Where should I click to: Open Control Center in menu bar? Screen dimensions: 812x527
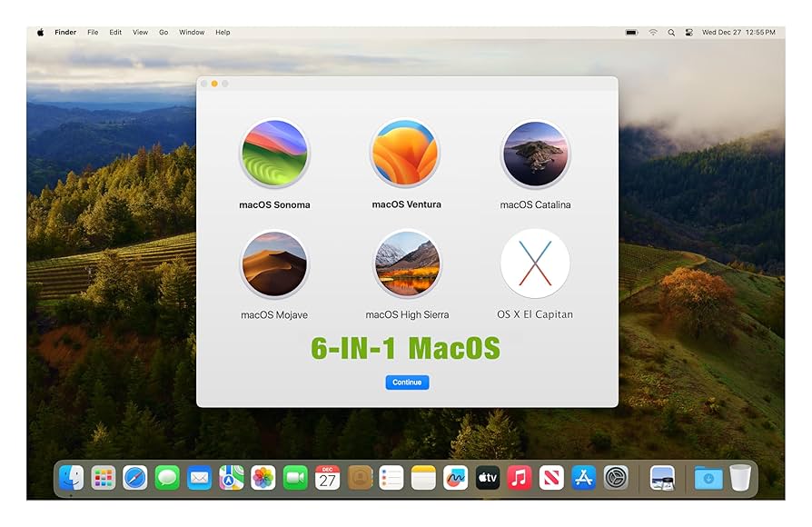coord(689,32)
